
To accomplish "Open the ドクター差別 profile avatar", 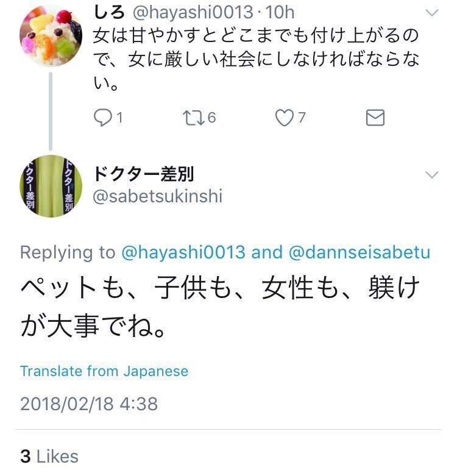I will click(x=51, y=186).
